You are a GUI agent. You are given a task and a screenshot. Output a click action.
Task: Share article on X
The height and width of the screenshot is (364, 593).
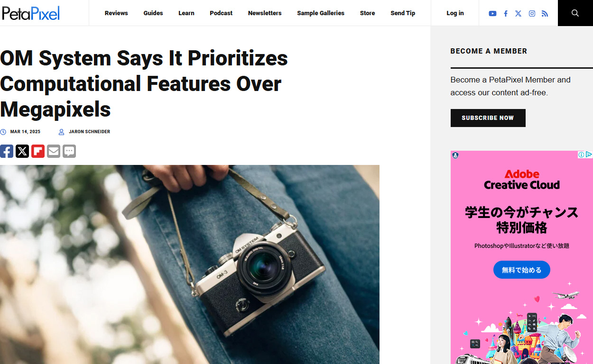coord(22,151)
